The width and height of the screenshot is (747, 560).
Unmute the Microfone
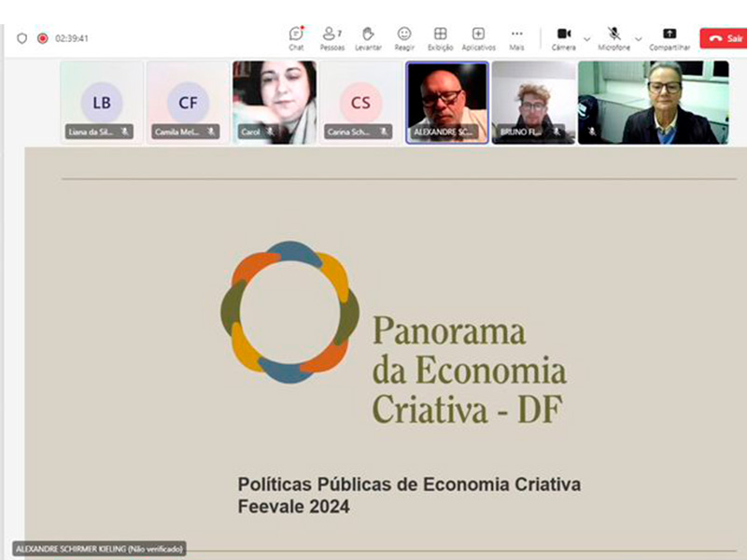pos(613,38)
